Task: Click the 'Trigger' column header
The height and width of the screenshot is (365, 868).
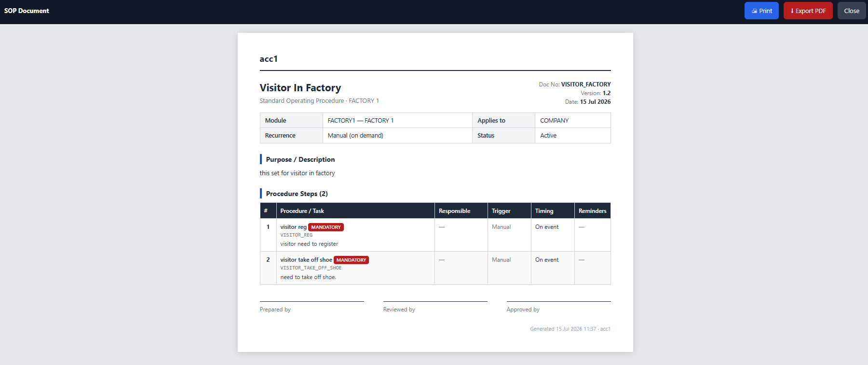Action: pyautogui.click(x=509, y=211)
